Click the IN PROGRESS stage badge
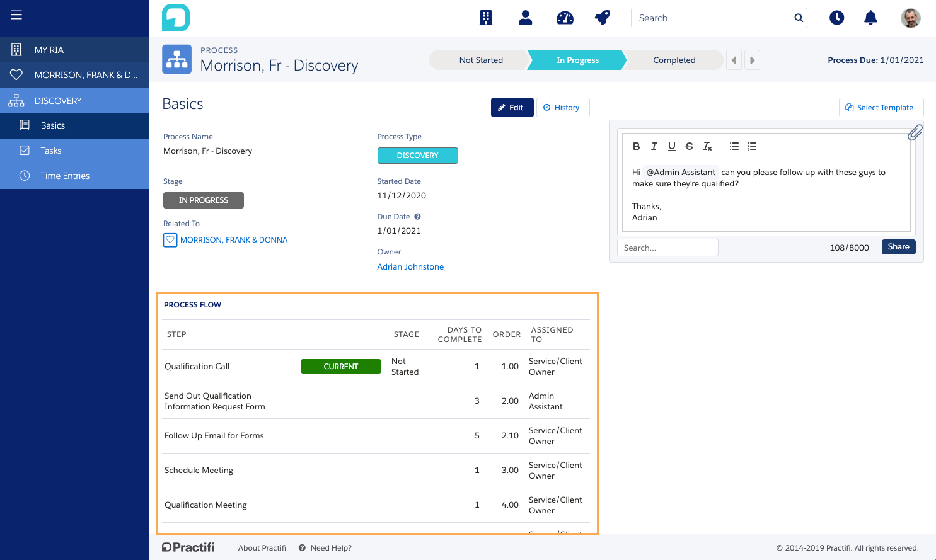 coord(203,200)
